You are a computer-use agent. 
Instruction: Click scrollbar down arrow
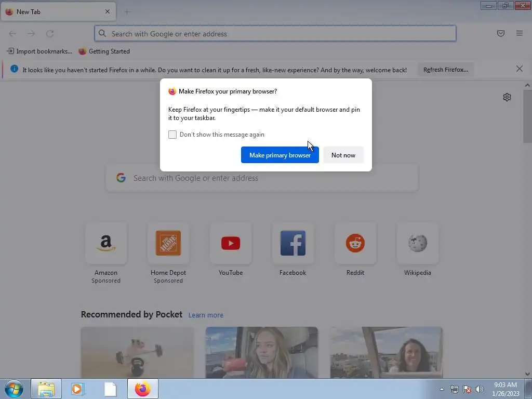coord(527,374)
